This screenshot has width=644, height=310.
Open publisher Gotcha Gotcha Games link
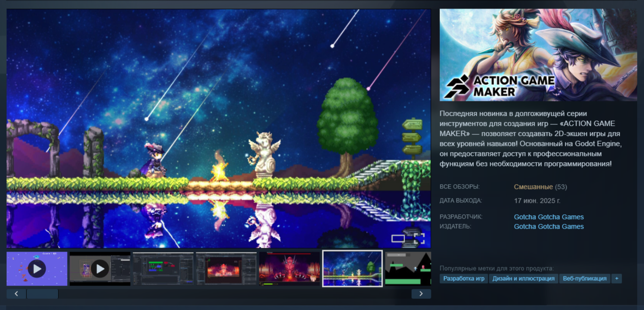(549, 226)
